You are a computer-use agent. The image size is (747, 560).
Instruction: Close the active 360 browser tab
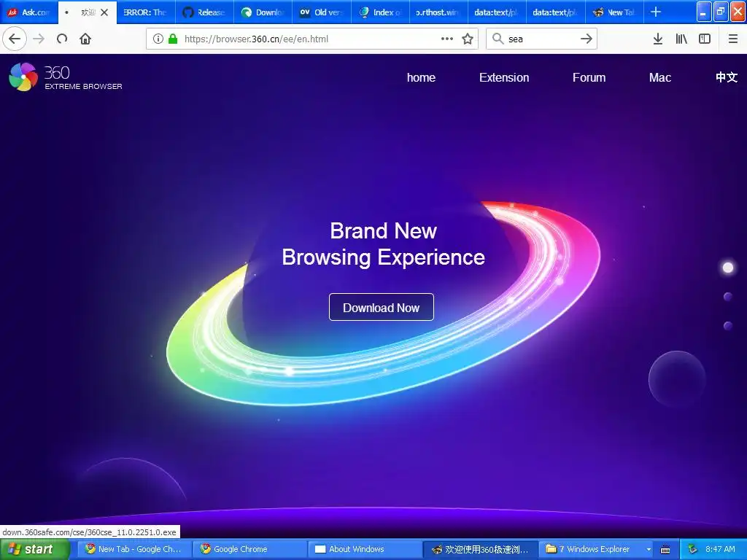(104, 12)
